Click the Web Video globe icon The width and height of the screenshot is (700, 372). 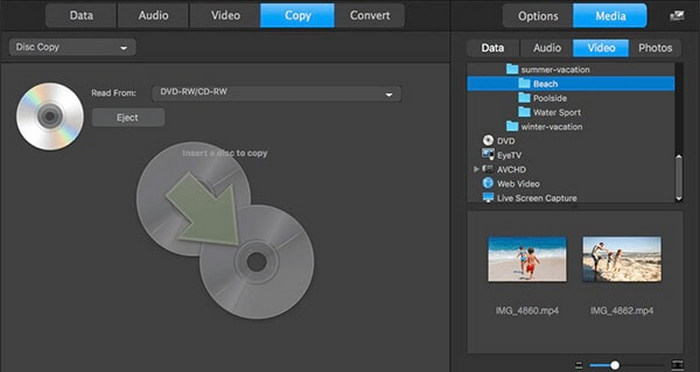pos(488,183)
